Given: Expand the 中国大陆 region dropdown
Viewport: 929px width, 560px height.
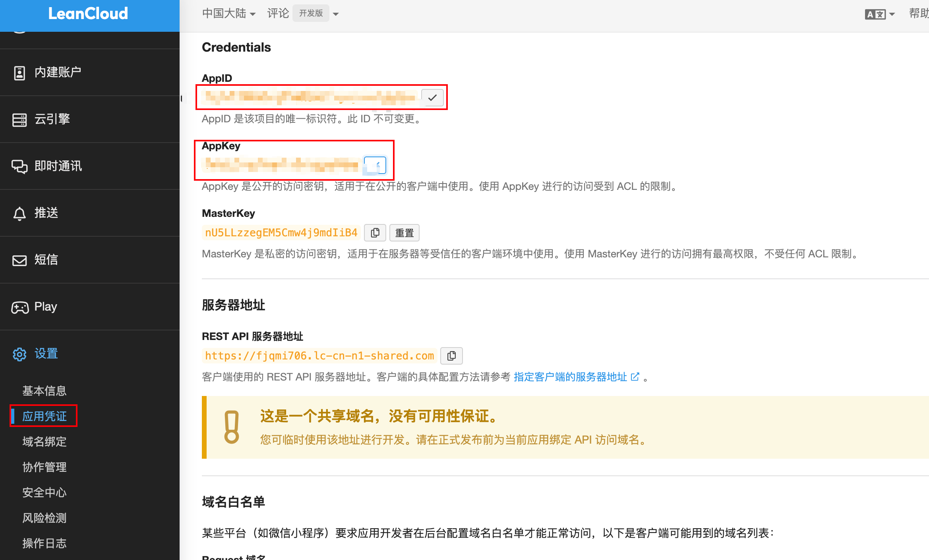Looking at the screenshot, I should 228,14.
